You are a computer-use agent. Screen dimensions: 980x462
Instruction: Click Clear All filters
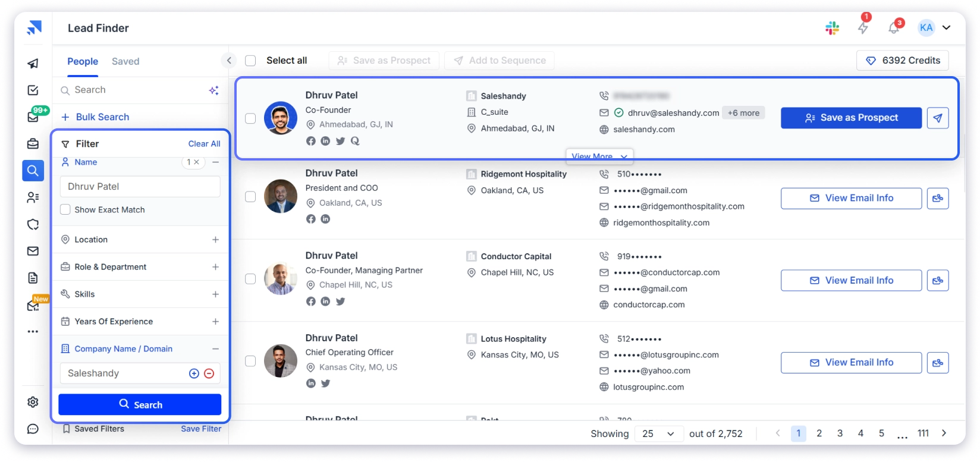click(204, 144)
